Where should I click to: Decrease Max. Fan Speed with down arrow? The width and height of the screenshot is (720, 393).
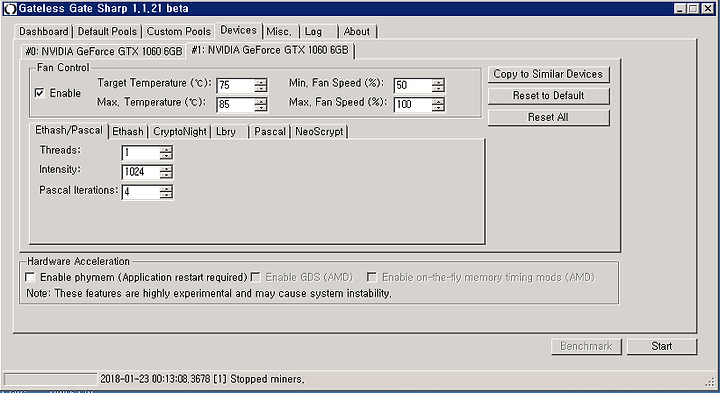438,108
